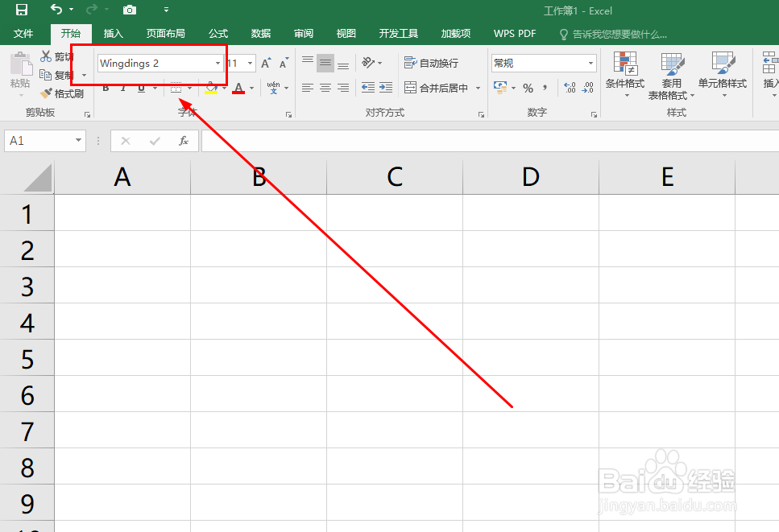Align cell text left
779x532 pixels.
308,88
